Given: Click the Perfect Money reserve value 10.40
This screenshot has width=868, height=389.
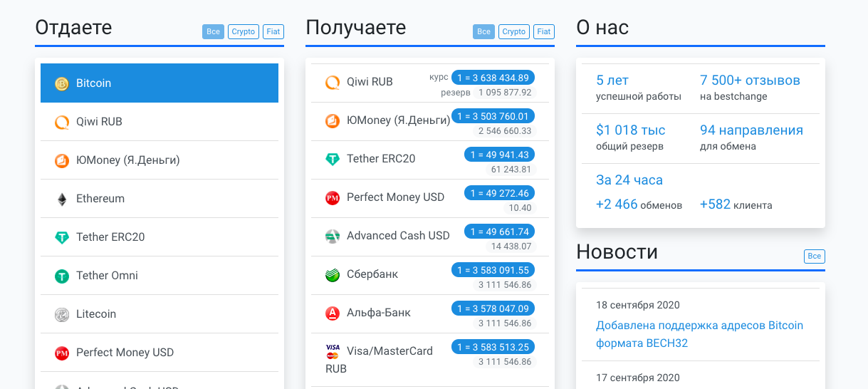Looking at the screenshot, I should pyautogui.click(x=520, y=208).
